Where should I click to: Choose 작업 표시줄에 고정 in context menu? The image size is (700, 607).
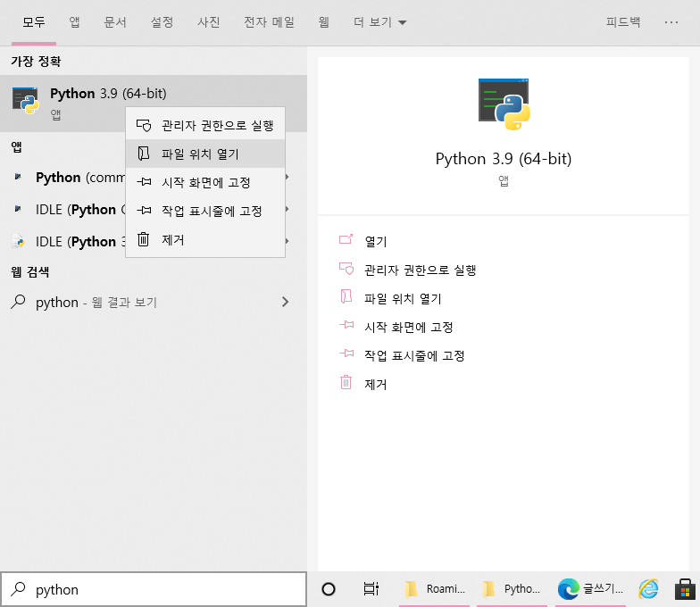click(205, 211)
